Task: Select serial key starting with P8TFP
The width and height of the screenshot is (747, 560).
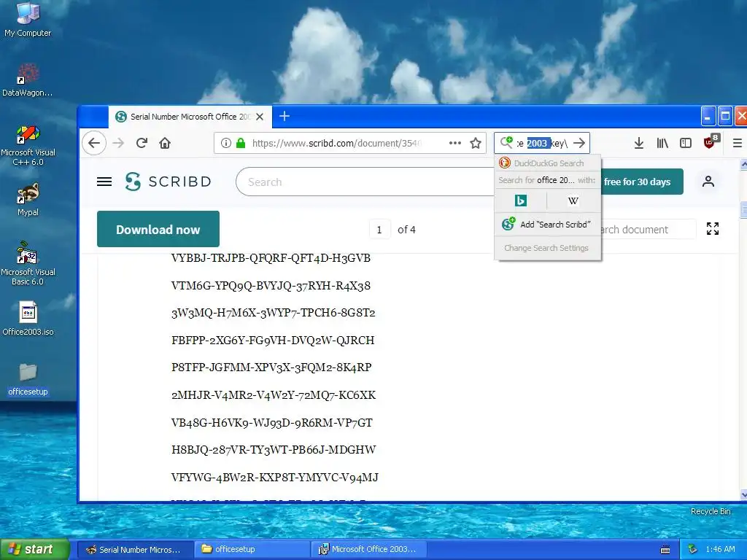Action: click(271, 367)
